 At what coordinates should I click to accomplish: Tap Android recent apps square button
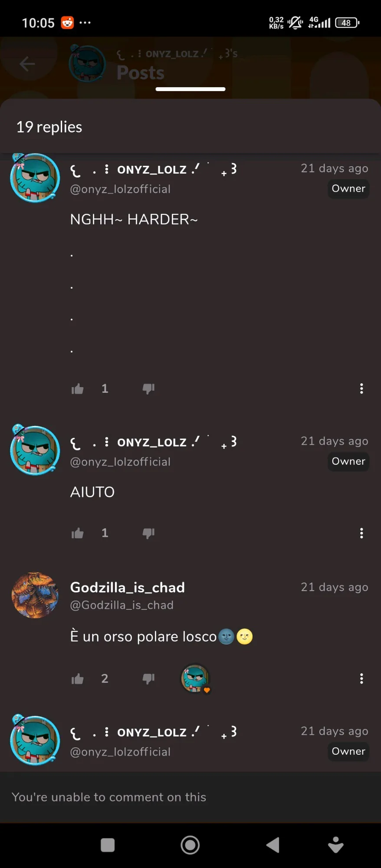click(x=108, y=845)
